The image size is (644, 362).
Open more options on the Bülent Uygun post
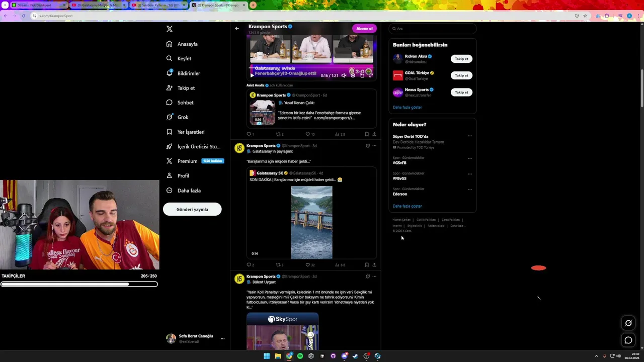click(x=374, y=277)
